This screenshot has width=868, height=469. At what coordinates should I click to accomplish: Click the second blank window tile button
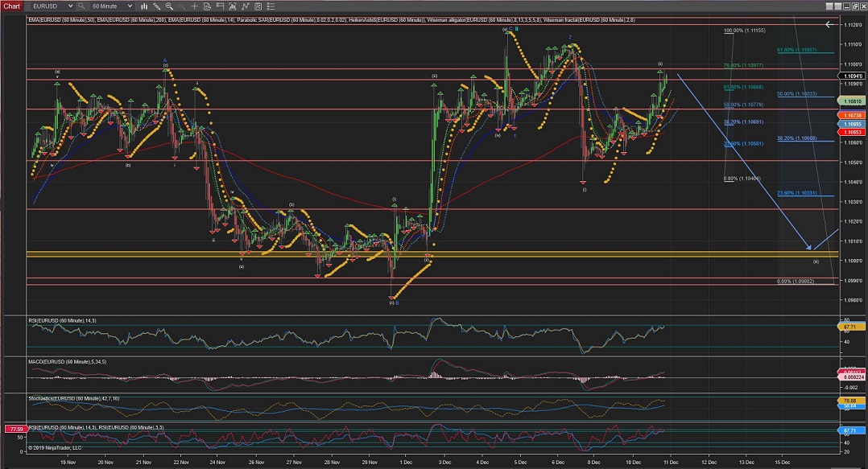coord(838,6)
